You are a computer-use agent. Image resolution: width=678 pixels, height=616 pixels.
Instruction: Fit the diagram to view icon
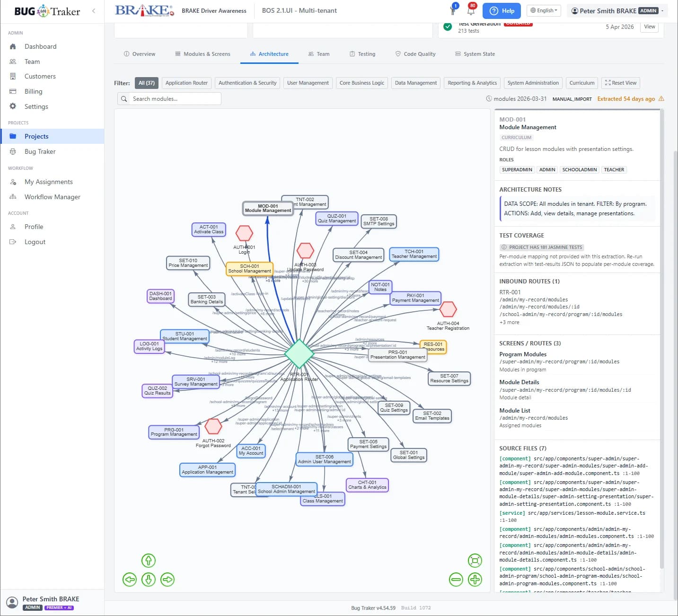coord(475,561)
